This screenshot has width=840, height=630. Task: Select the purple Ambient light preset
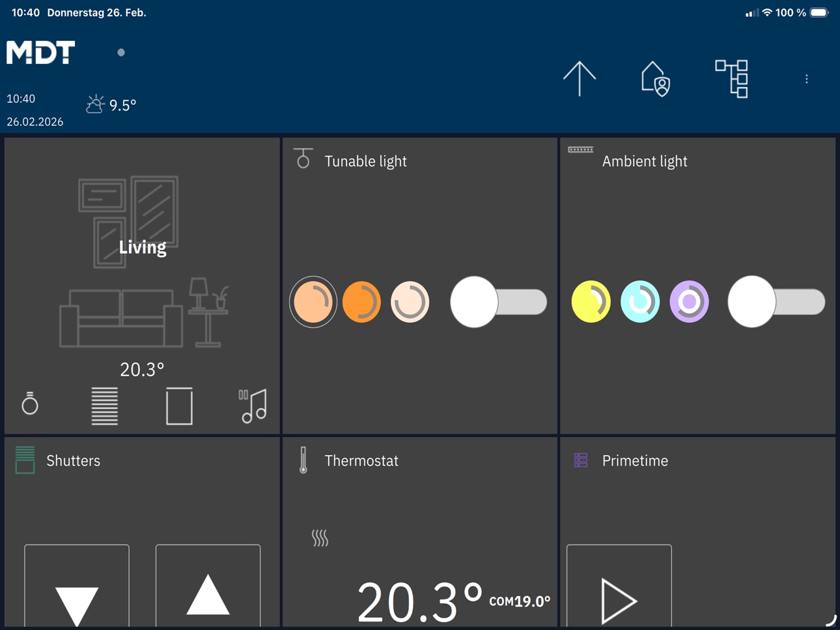(x=689, y=302)
